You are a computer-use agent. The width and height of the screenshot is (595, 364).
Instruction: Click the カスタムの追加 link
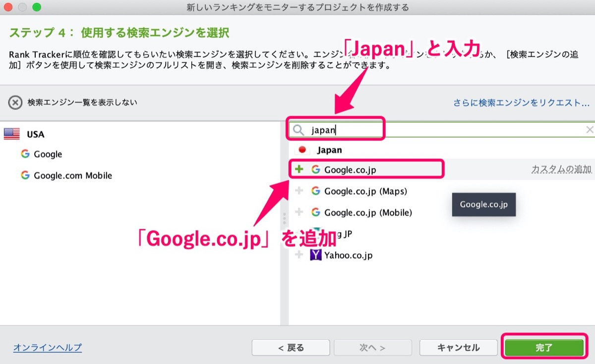pos(561,169)
